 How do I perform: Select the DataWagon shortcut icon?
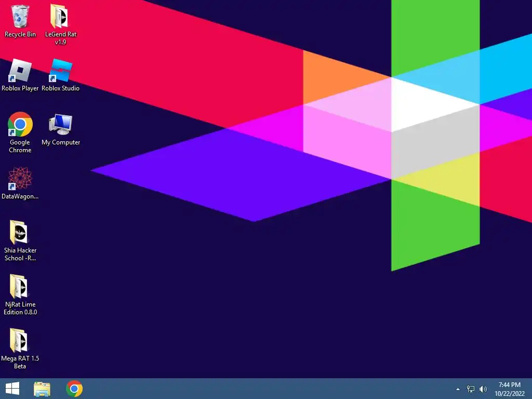coord(20,179)
